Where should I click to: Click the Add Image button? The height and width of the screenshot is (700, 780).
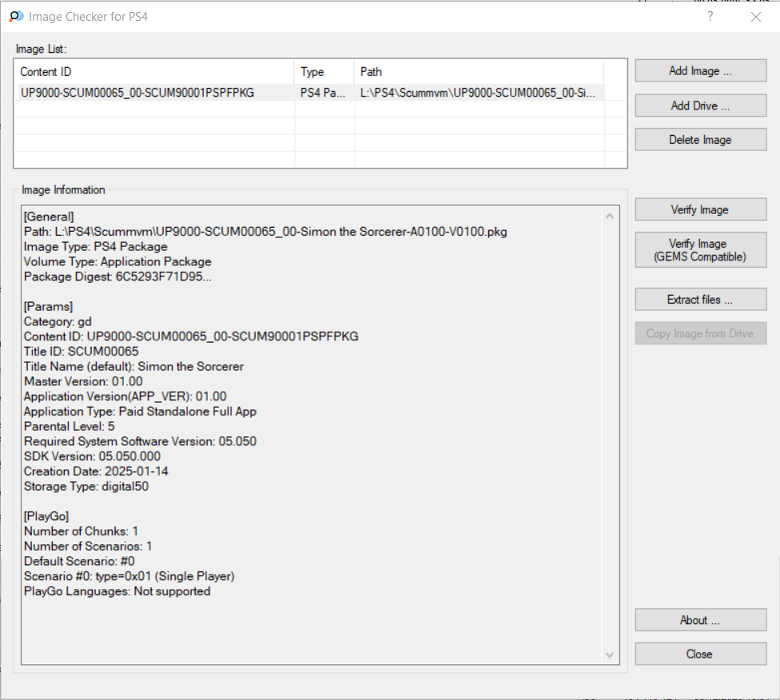pos(700,70)
